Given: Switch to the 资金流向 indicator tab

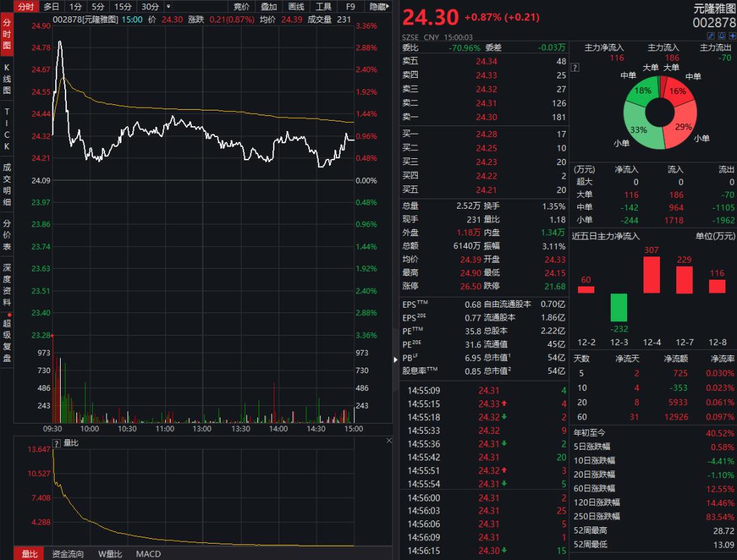Looking at the screenshot, I should point(68,554).
